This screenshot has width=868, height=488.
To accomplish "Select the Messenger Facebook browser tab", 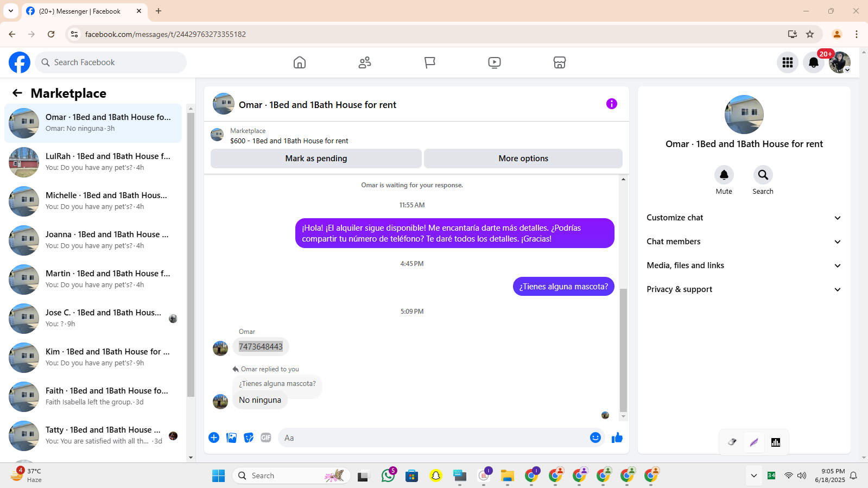I will [x=85, y=11].
